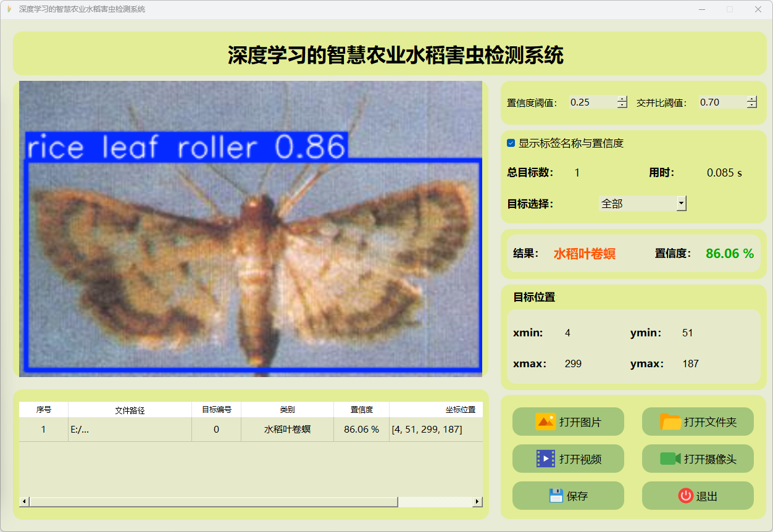Open the 目标选择 dropdown showing 全部
This screenshot has width=773, height=532.
[642, 203]
